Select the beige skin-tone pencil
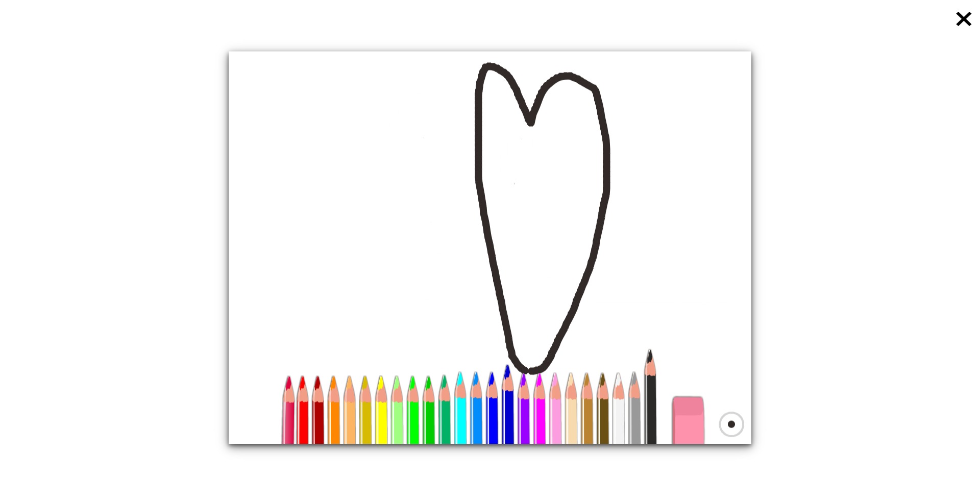 coord(571,408)
